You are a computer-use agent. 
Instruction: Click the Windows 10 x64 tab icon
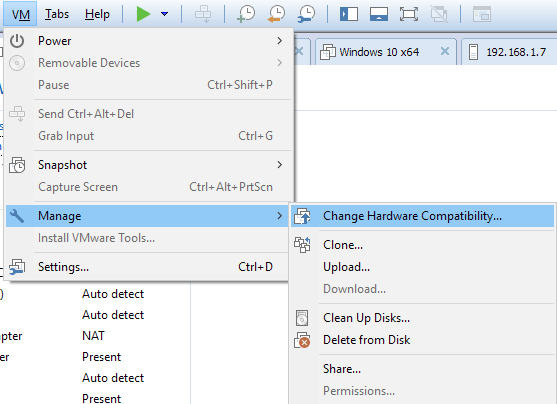pos(328,52)
